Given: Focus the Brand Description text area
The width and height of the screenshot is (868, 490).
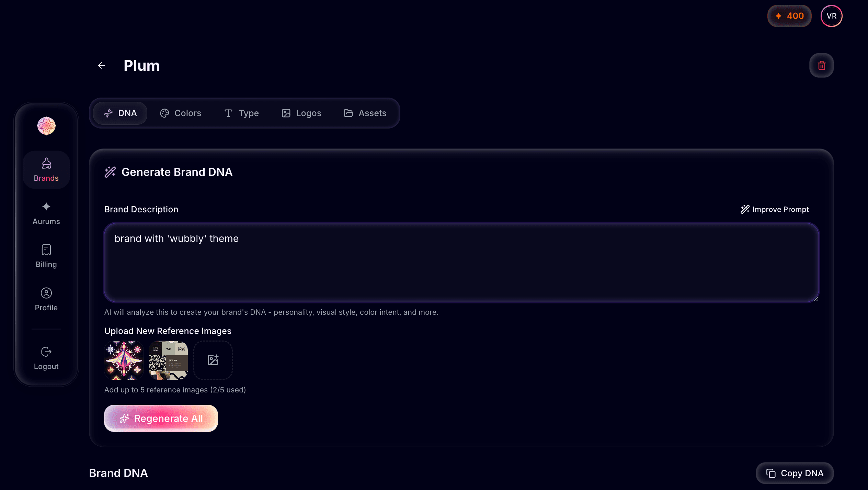Looking at the screenshot, I should [x=461, y=263].
